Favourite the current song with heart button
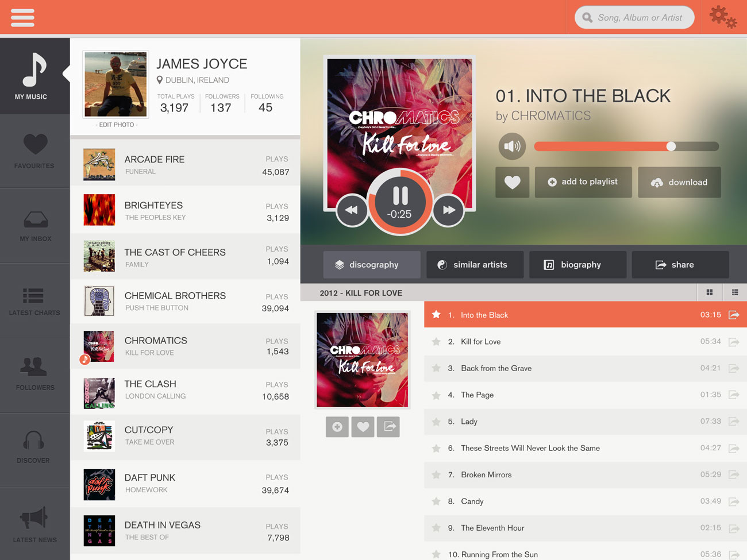Screen dimensions: 747x560 pos(512,182)
